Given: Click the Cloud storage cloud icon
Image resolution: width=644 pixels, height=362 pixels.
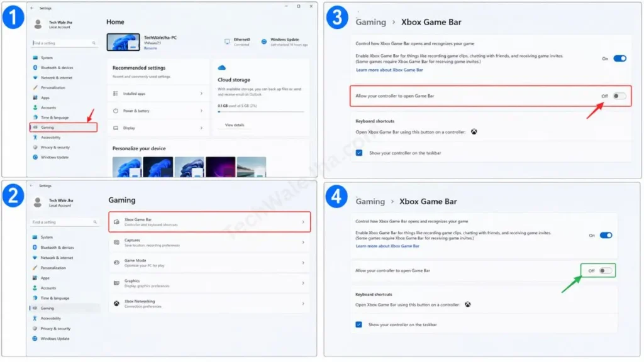Looking at the screenshot, I should click(222, 68).
